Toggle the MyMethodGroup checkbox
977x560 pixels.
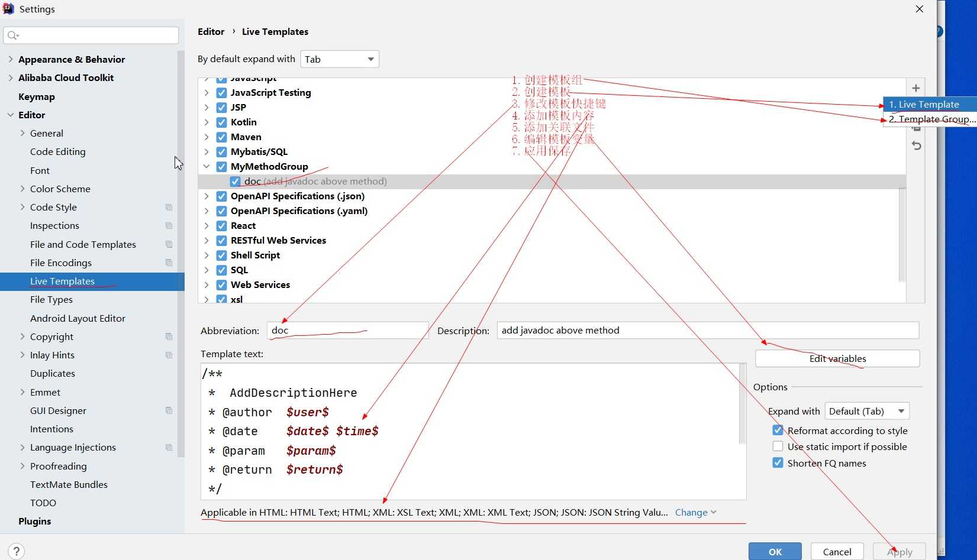point(221,167)
